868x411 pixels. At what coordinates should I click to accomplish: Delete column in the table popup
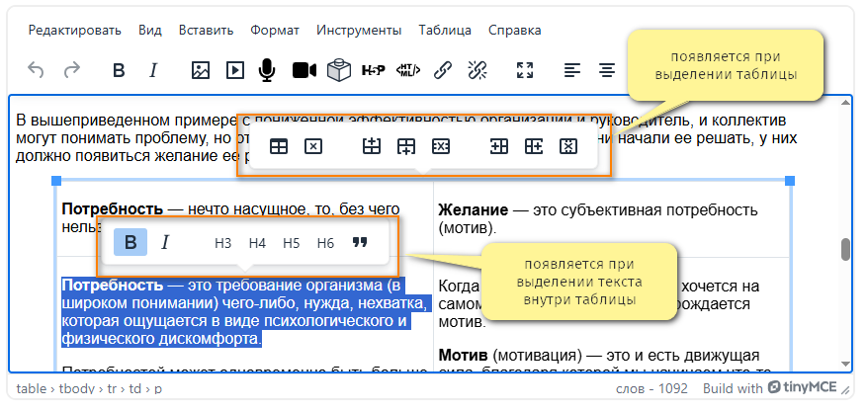[568, 146]
